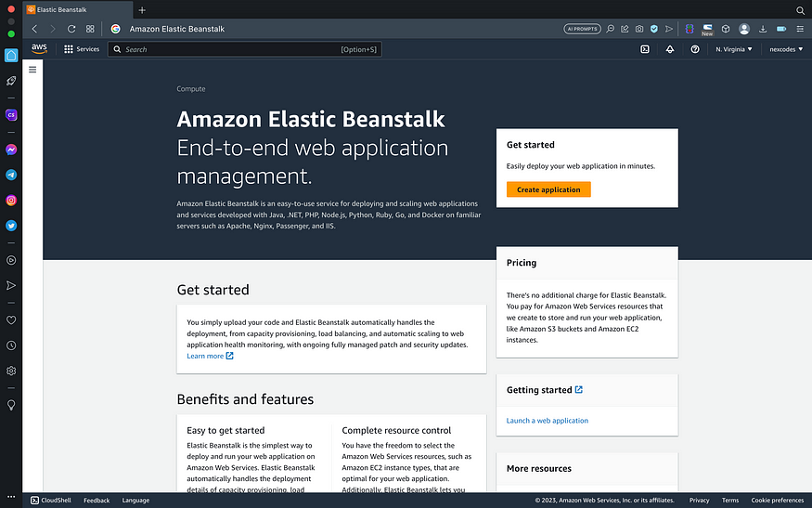Open the sidebar settings gear
The height and width of the screenshot is (508, 812).
(11, 371)
